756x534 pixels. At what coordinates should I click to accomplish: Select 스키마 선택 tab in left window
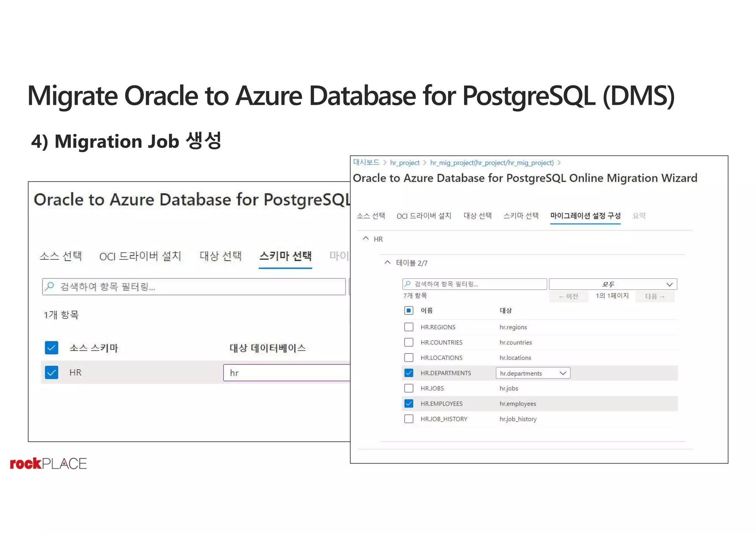pyautogui.click(x=285, y=256)
